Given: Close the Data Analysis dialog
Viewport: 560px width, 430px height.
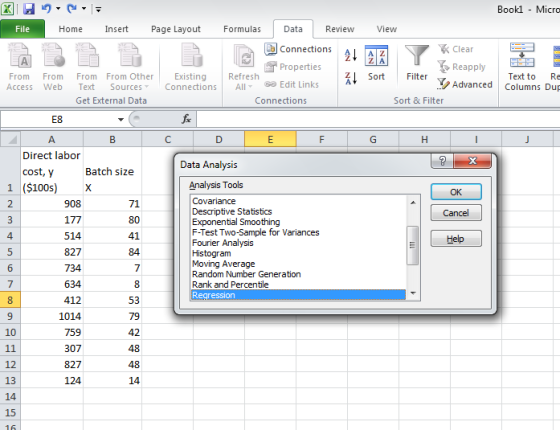Looking at the screenshot, I should (x=472, y=161).
